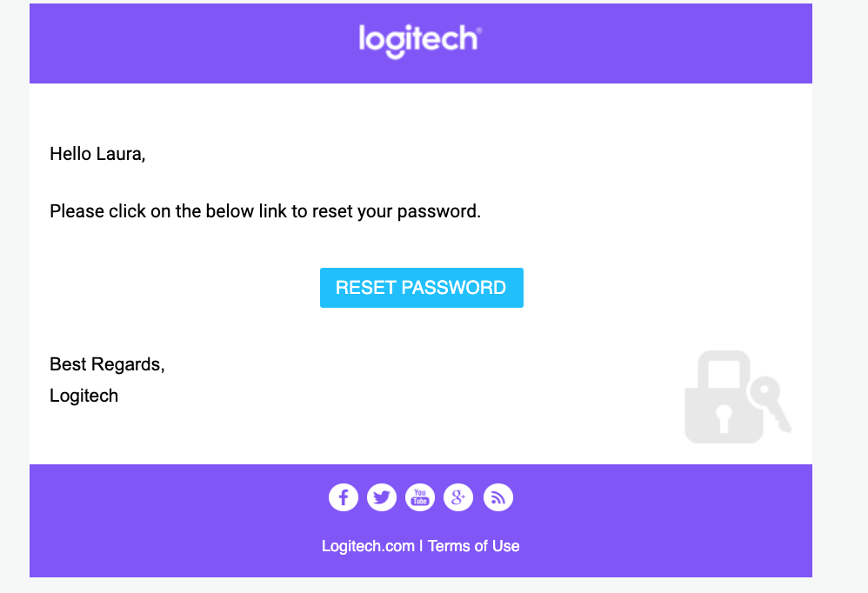Click the "Please click on the below link" sentence
This screenshot has height=593, width=868.
[265, 211]
